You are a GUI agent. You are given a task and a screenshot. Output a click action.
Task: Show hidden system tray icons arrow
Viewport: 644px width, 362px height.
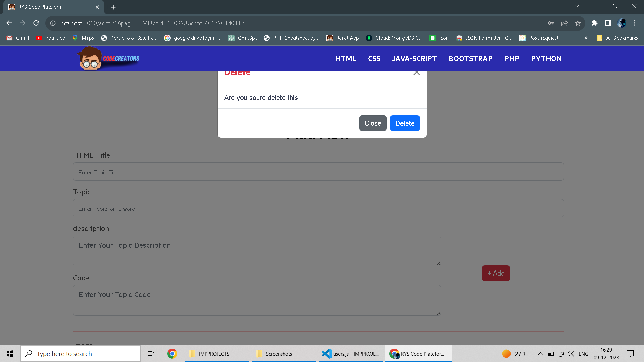[540, 354]
